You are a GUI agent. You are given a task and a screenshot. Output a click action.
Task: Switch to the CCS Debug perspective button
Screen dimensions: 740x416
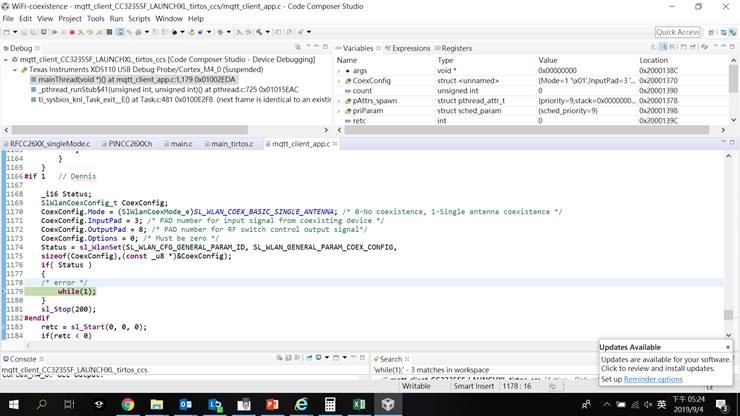tap(732, 32)
